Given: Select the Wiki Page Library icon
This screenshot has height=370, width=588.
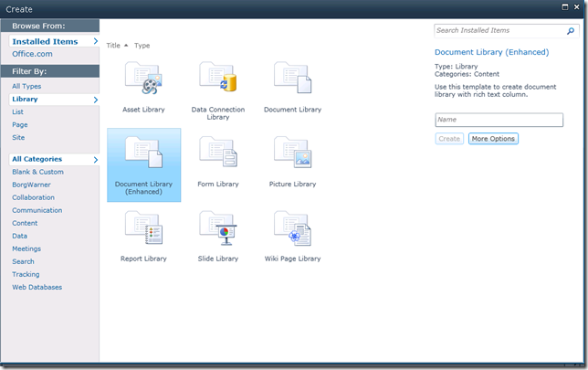Looking at the screenshot, I should pos(292,228).
